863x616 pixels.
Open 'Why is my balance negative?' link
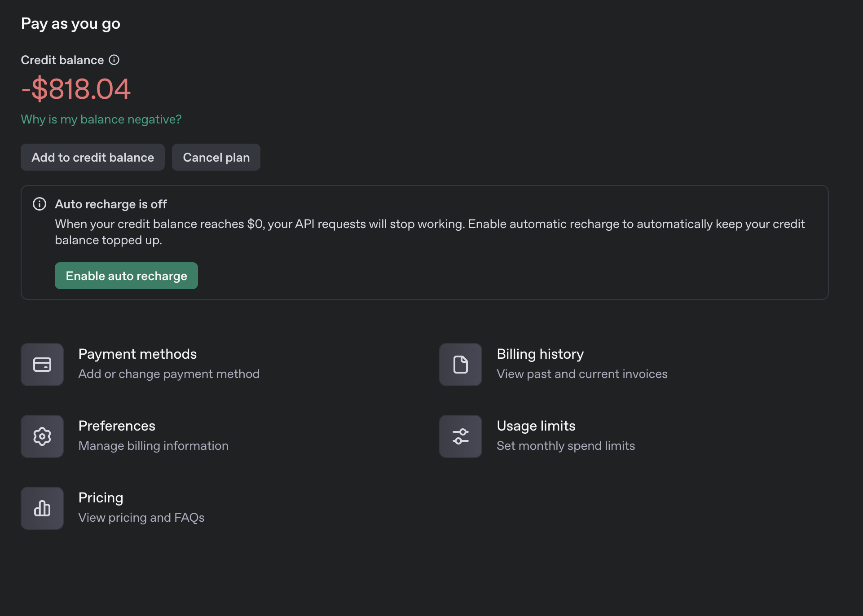coord(101,119)
